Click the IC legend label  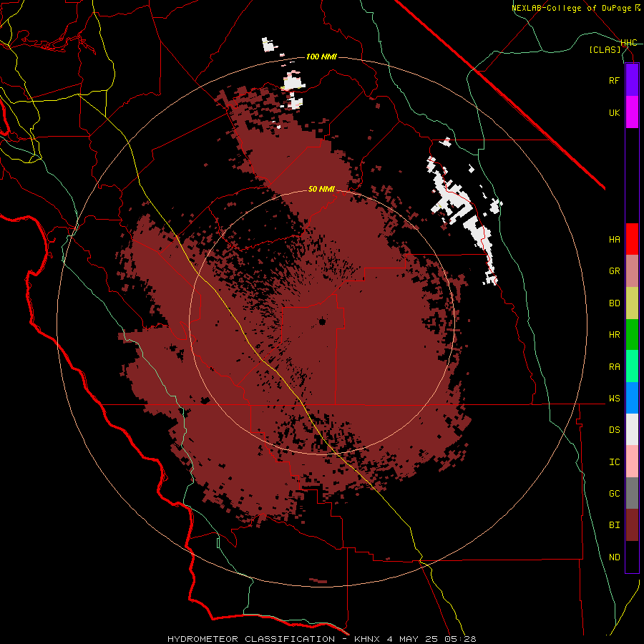coord(615,462)
